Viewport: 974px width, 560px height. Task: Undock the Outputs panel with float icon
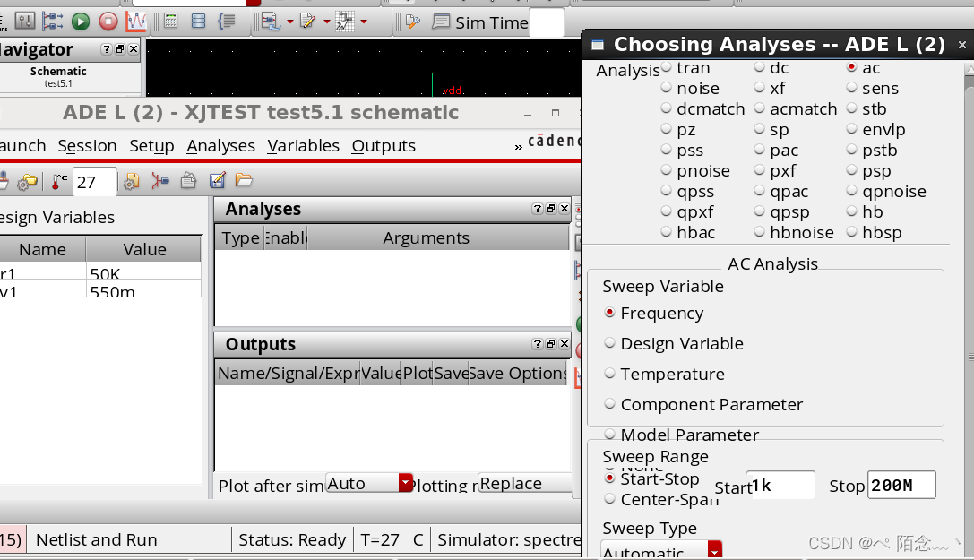(551, 344)
